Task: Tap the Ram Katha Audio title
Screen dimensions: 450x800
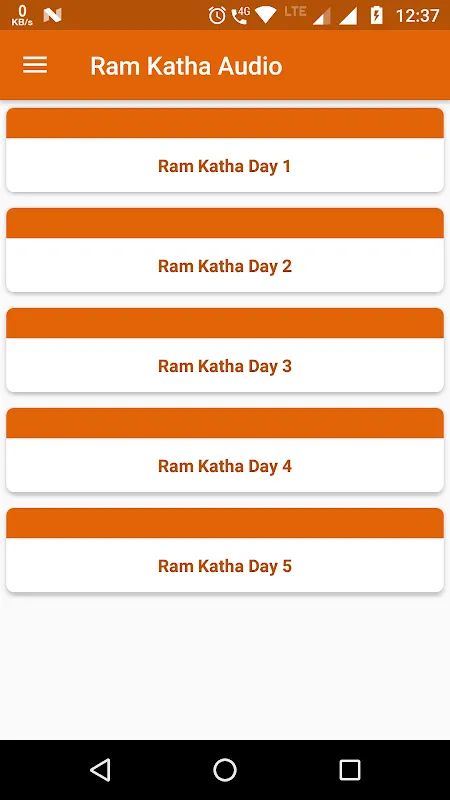Action: (186, 66)
